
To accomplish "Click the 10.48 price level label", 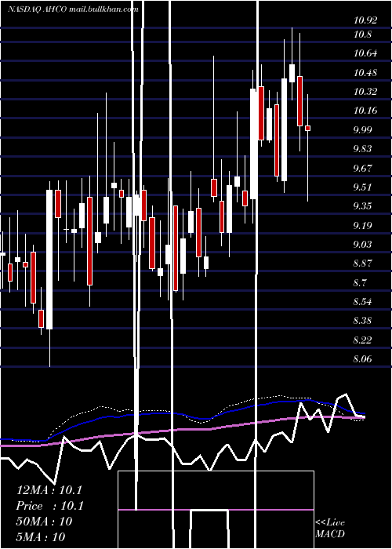I will click(365, 73).
